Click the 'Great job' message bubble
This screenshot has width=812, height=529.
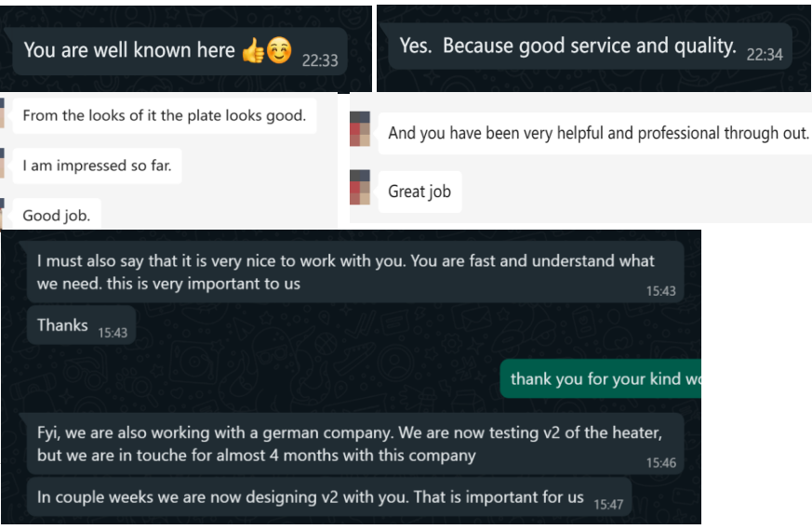420,192
